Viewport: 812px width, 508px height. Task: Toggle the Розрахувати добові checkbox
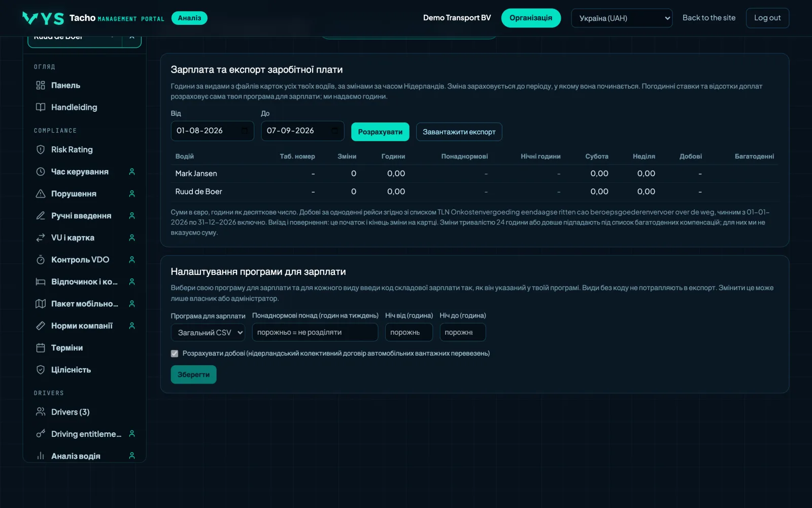point(175,354)
